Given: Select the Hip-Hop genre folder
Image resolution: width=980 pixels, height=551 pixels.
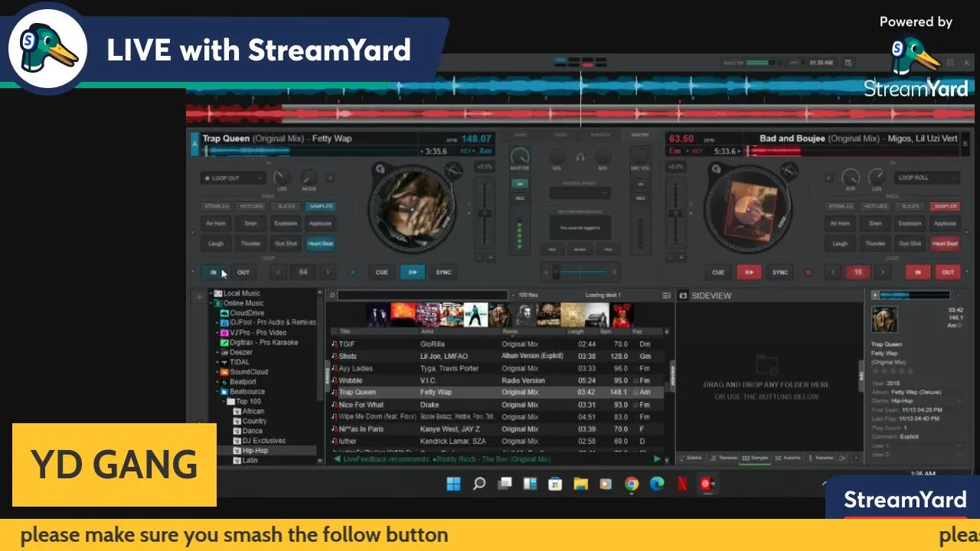Looking at the screenshot, I should point(255,451).
